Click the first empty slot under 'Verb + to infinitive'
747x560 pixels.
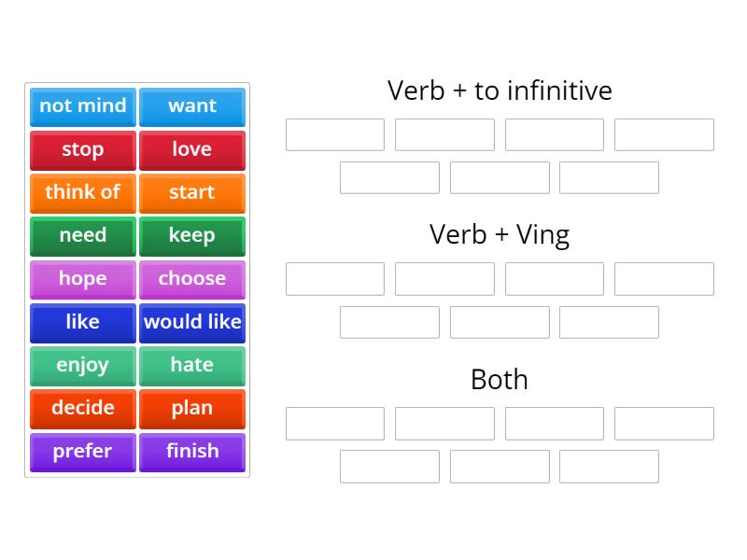point(334,133)
